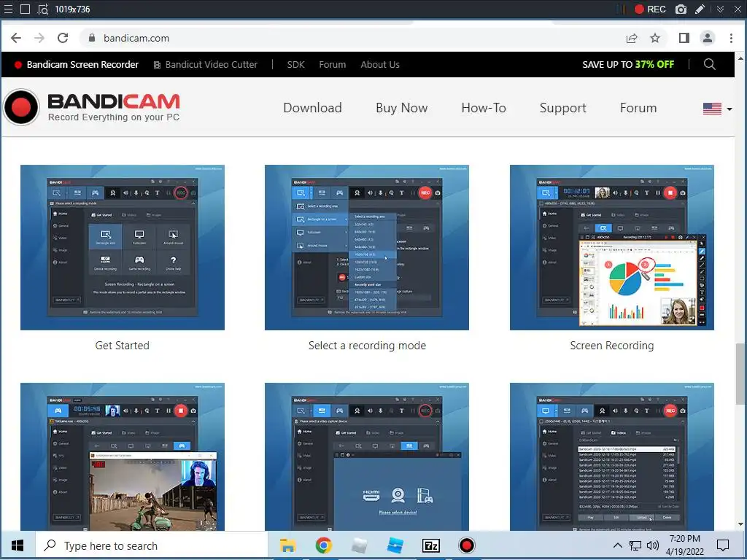Open network status tray icon
747x560 pixels.
[635, 545]
